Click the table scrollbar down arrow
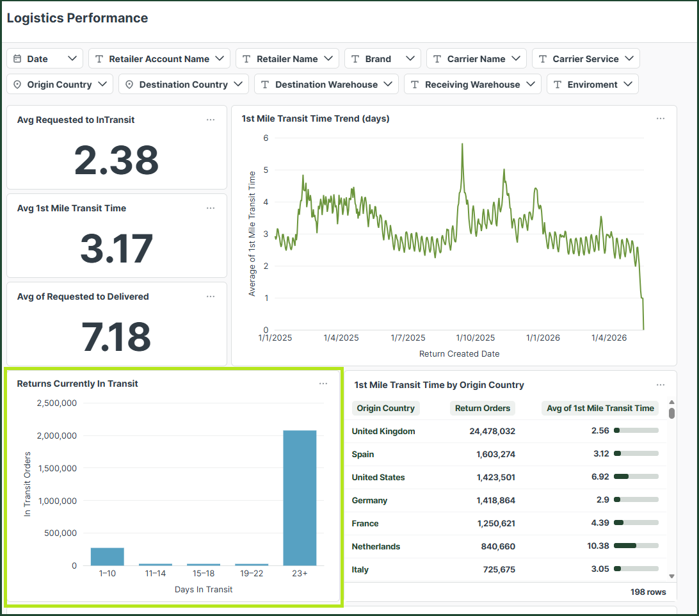699x616 pixels. tap(671, 576)
